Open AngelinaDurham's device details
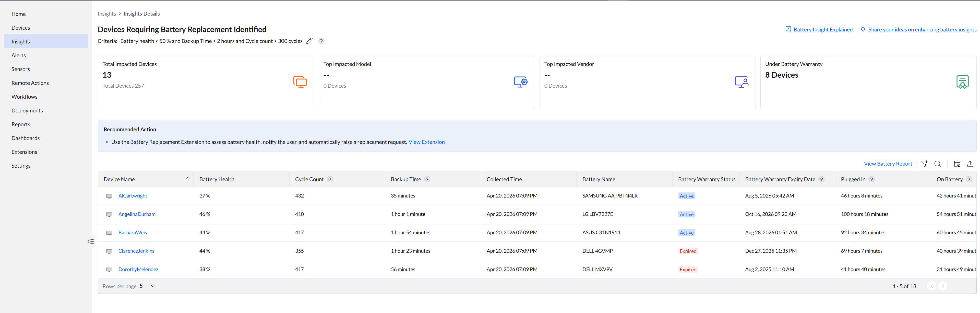980x313 pixels. point(137,214)
